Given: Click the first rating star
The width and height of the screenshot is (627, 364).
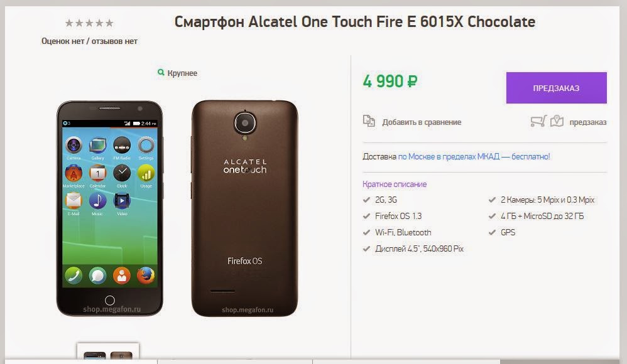Looking at the screenshot, I should [69, 23].
